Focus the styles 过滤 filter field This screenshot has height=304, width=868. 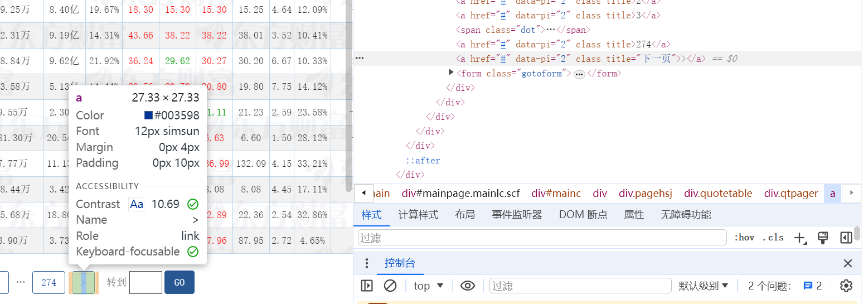tap(542, 238)
